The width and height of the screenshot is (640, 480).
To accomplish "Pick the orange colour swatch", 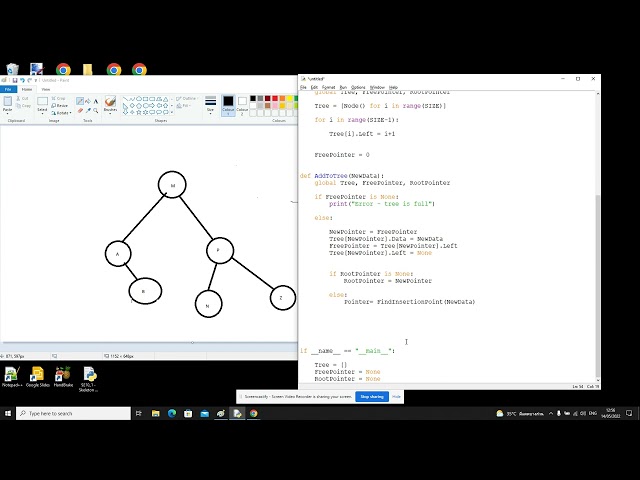I will 282,98.
